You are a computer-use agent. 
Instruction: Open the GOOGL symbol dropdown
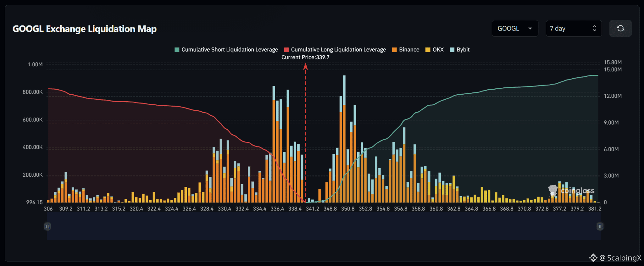(x=515, y=28)
